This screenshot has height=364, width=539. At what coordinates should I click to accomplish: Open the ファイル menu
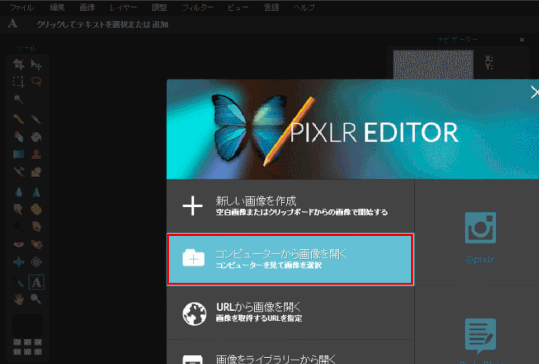[22, 8]
